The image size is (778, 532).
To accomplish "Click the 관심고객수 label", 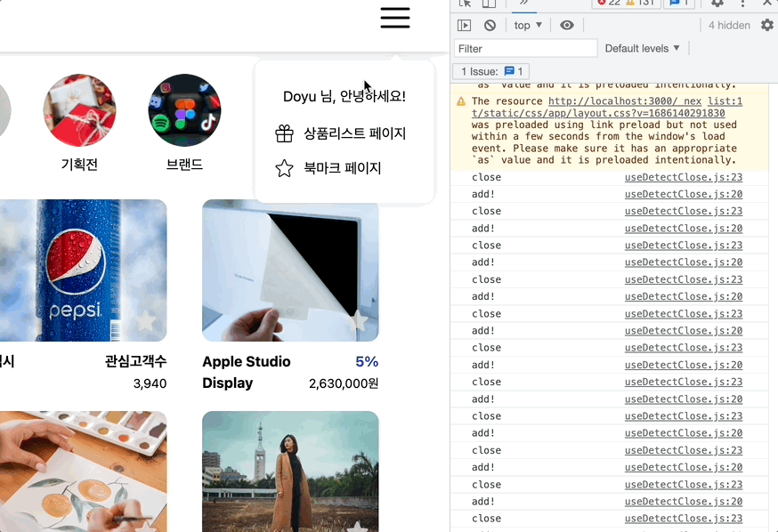I will (136, 361).
